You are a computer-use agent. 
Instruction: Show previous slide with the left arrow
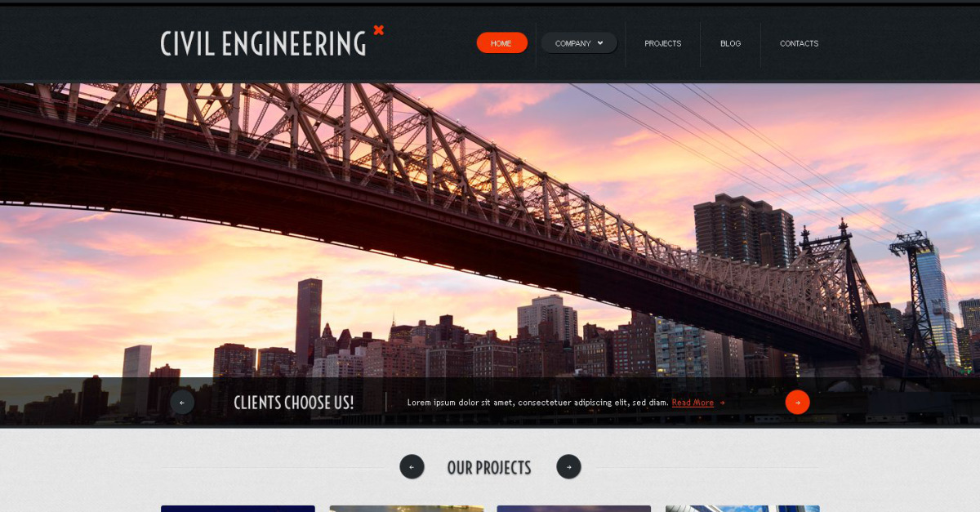coord(182,402)
